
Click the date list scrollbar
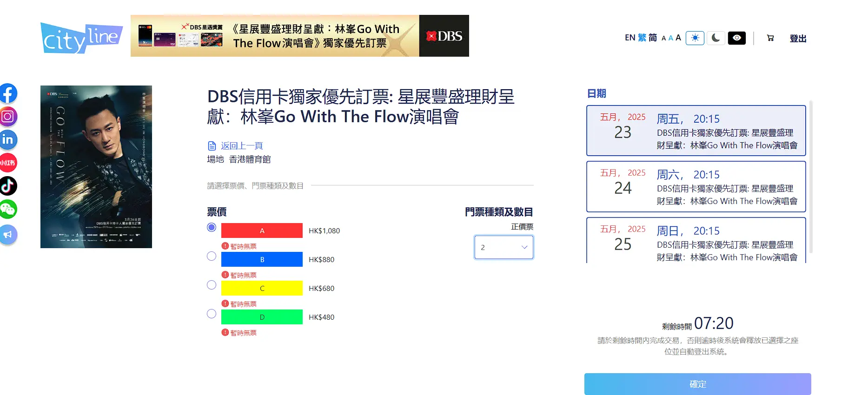click(811, 177)
